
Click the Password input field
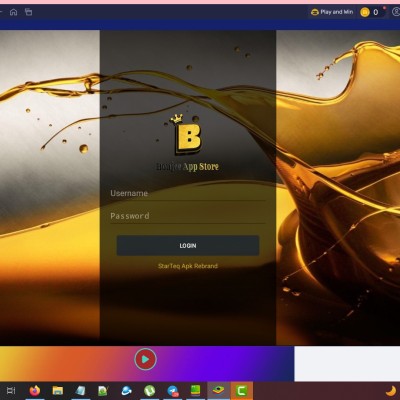pos(188,216)
